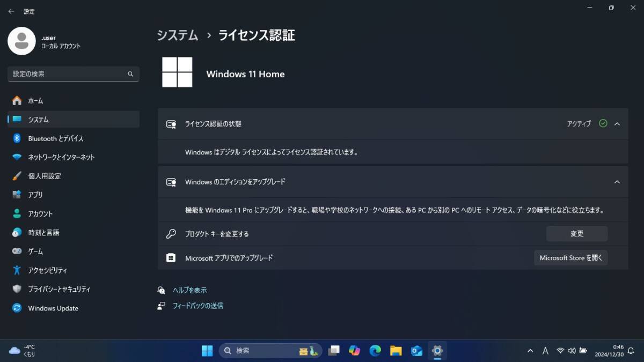Open ネットワークとインターネット settings

point(74,157)
